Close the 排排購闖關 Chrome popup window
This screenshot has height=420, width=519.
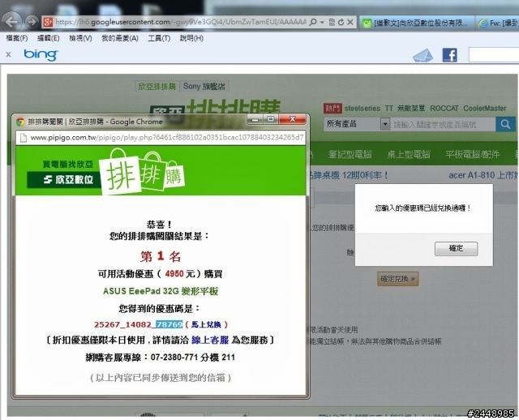click(x=292, y=119)
